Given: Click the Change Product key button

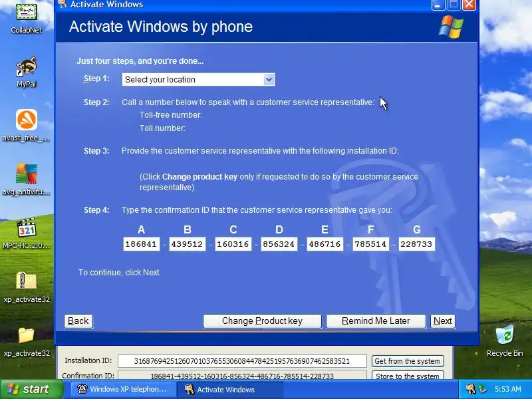Looking at the screenshot, I should pos(262,321).
